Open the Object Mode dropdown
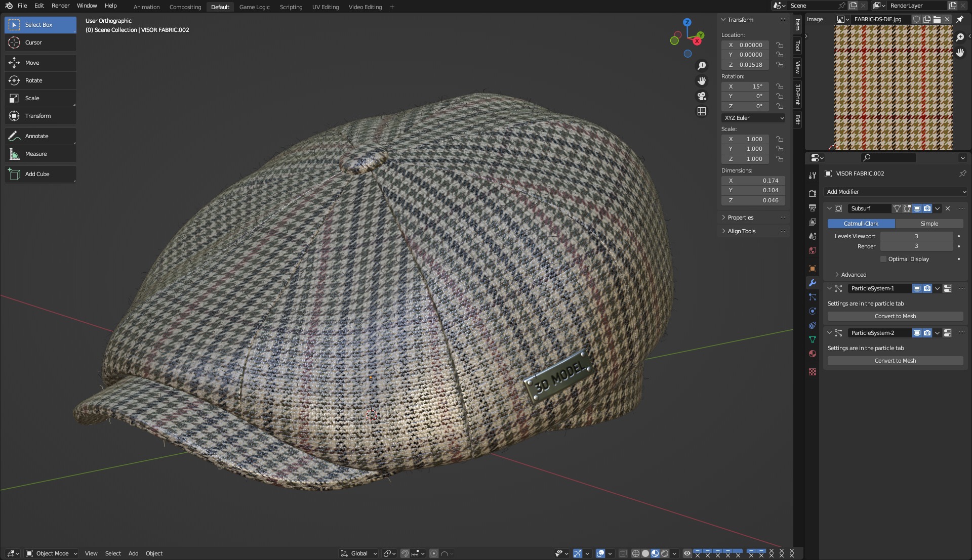Image resolution: width=972 pixels, height=560 pixels. 52,553
